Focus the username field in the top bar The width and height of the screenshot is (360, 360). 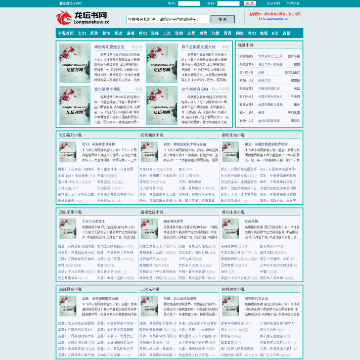click(189, 3)
